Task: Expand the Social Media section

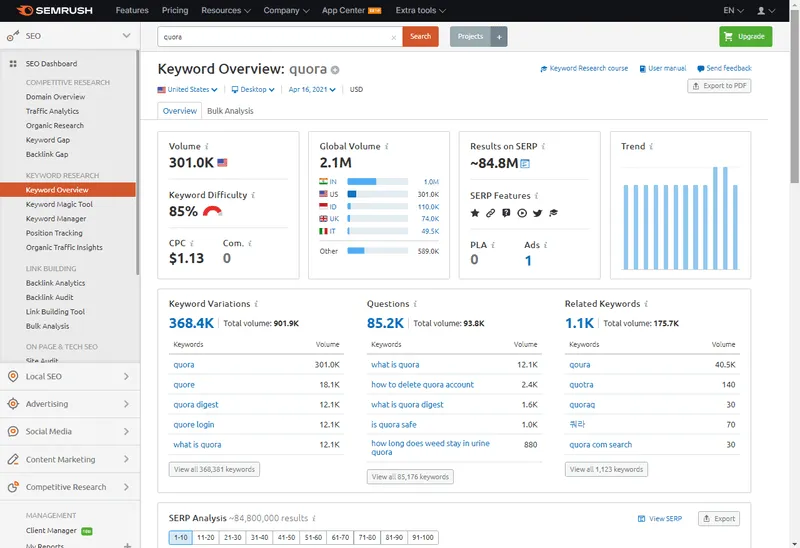Action: click(x=126, y=431)
